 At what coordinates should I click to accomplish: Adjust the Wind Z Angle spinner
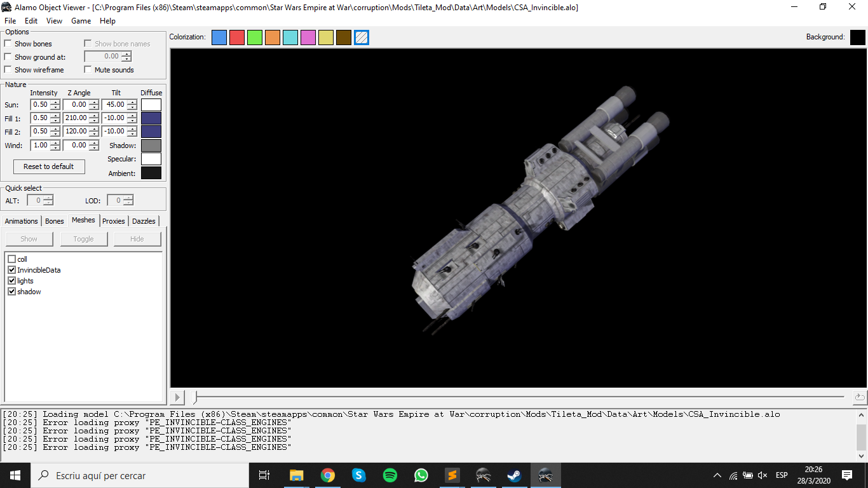94,146
